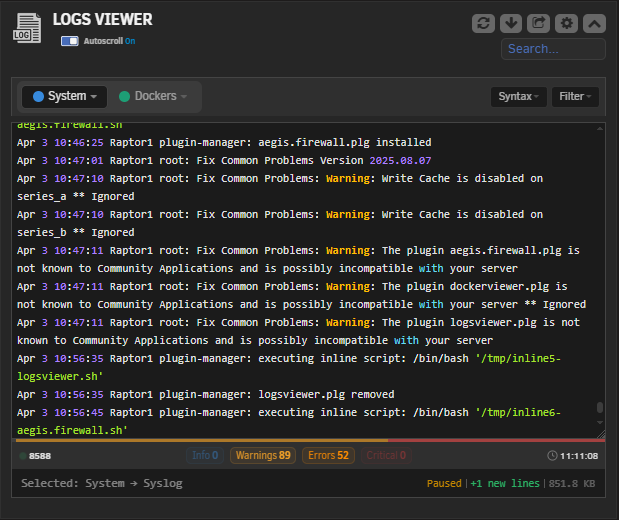Filter by Errors 52 badge
This screenshot has width=619, height=520.
click(x=328, y=455)
